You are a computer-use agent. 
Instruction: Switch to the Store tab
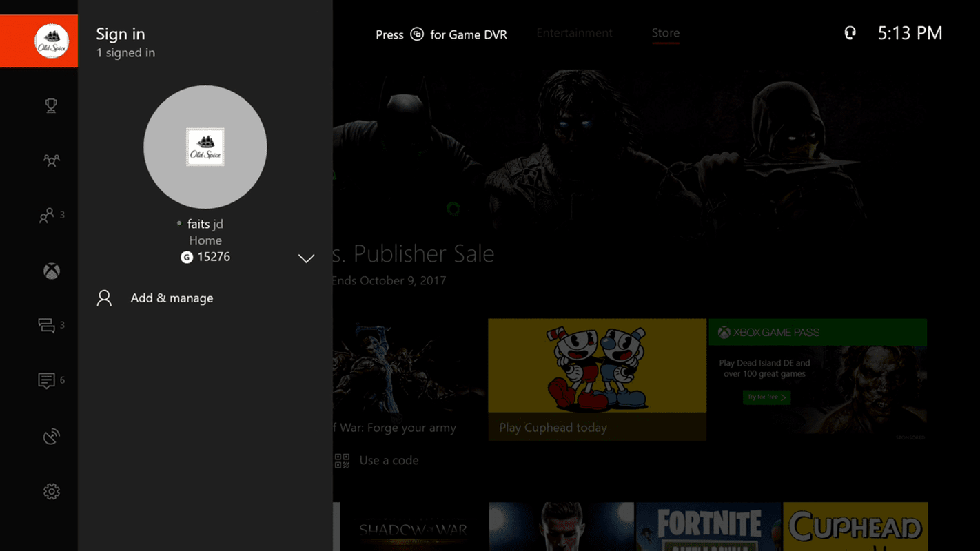[x=665, y=33]
